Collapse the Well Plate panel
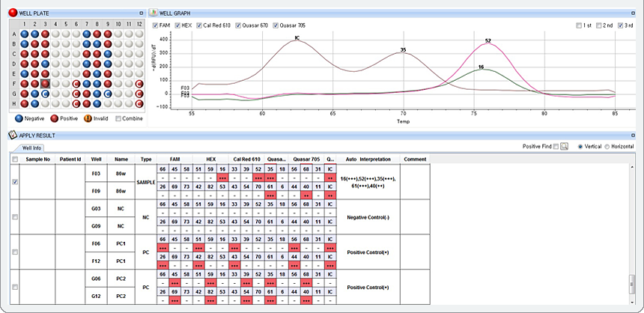This screenshot has height=313, width=644. click(x=142, y=13)
